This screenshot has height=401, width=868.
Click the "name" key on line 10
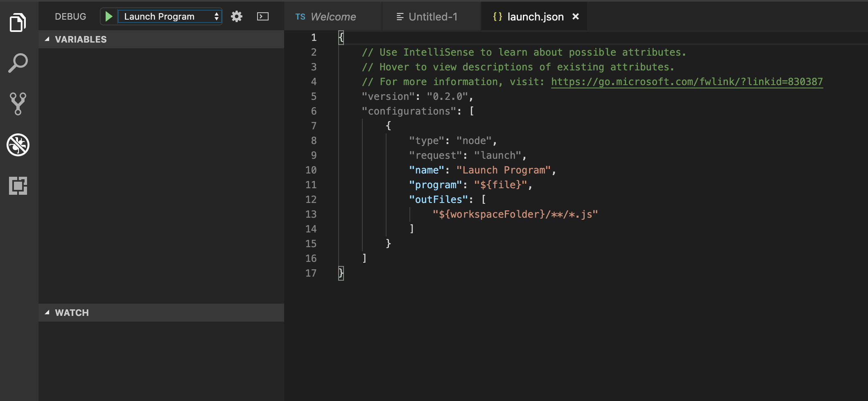(x=427, y=170)
